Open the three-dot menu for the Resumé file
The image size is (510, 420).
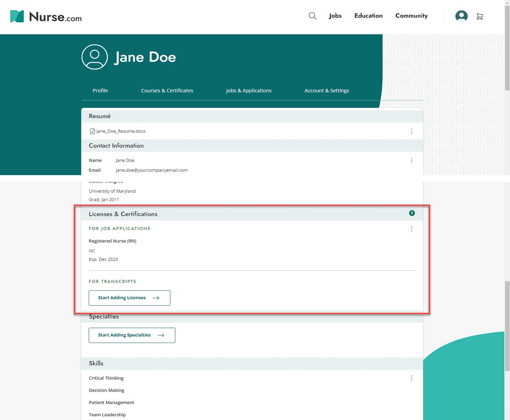click(411, 131)
